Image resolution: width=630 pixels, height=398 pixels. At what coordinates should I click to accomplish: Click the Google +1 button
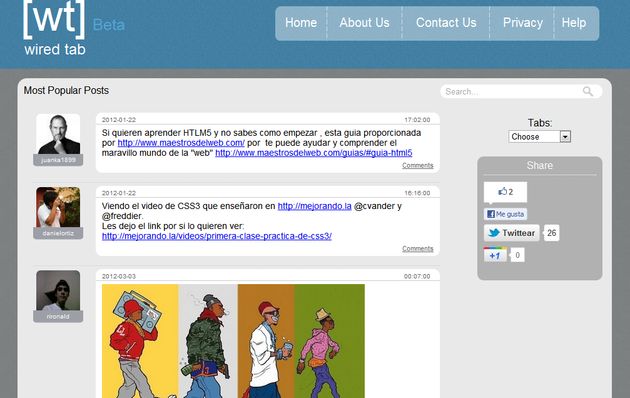pos(495,255)
